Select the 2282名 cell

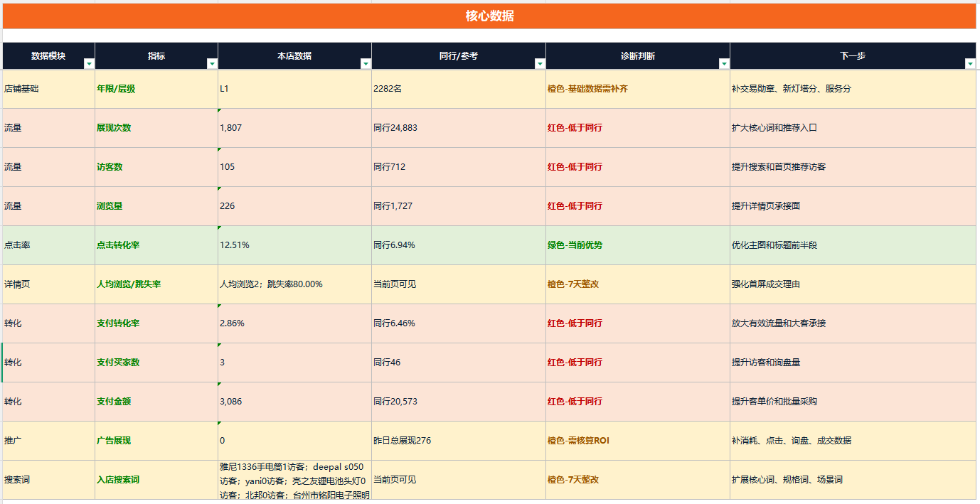[x=459, y=90]
